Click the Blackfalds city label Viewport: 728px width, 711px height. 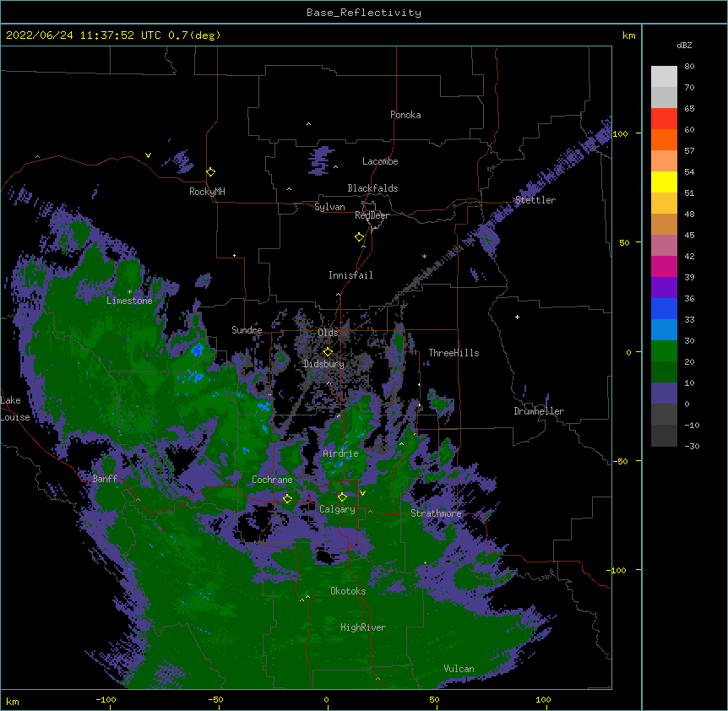click(372, 188)
